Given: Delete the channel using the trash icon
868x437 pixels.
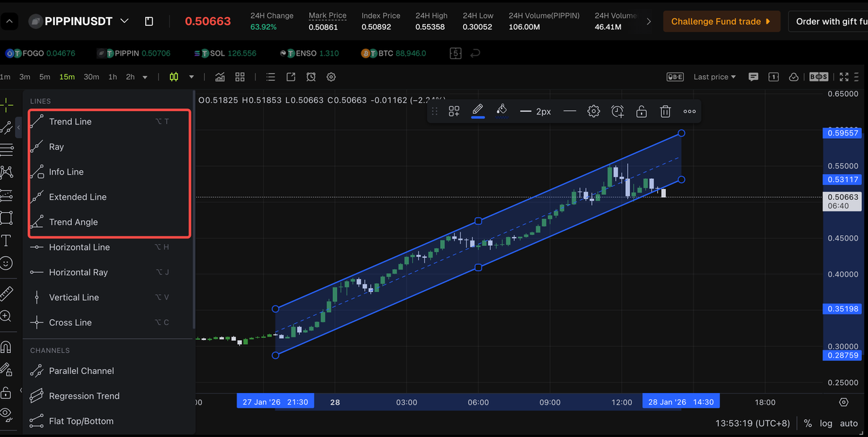Looking at the screenshot, I should (665, 111).
